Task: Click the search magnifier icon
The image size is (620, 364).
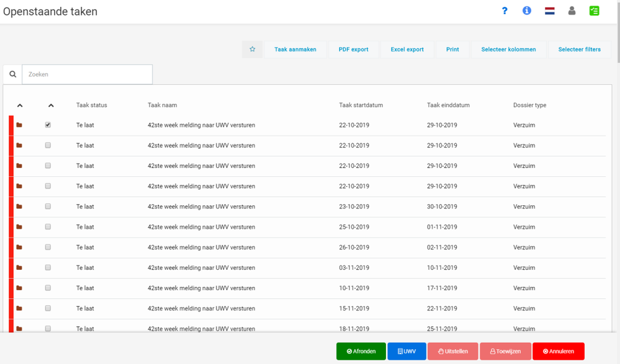Action: point(12,74)
